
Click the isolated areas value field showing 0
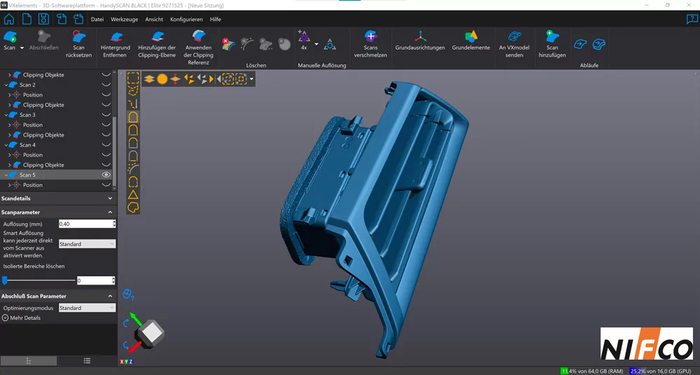coord(96,280)
